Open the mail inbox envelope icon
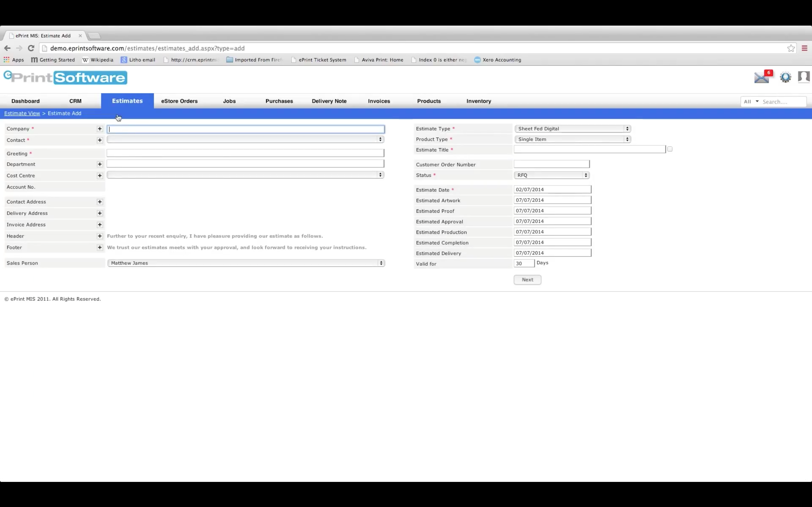 761,78
